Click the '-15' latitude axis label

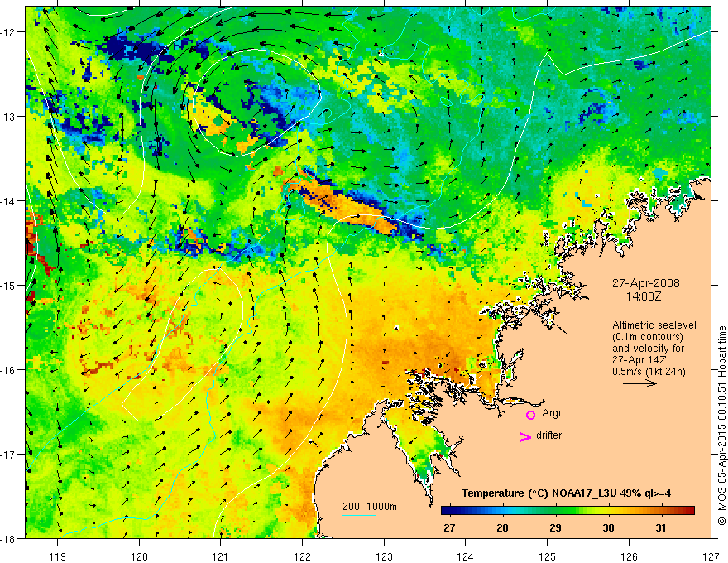(x=8, y=285)
